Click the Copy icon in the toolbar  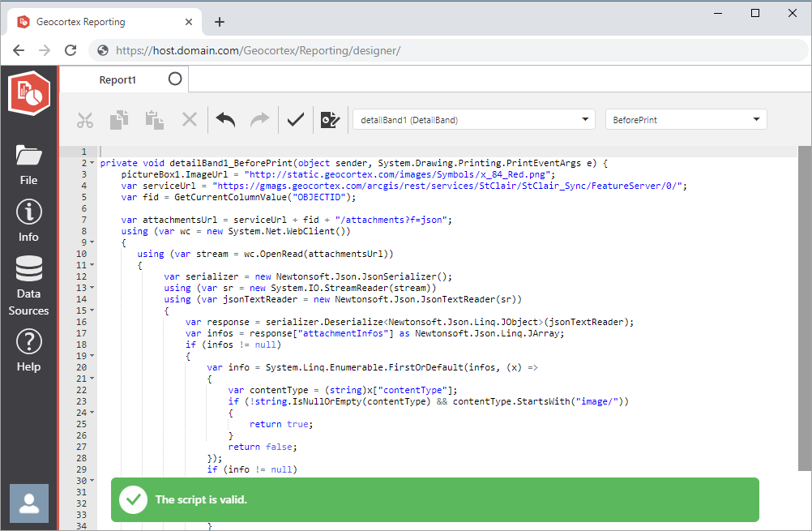pos(119,119)
